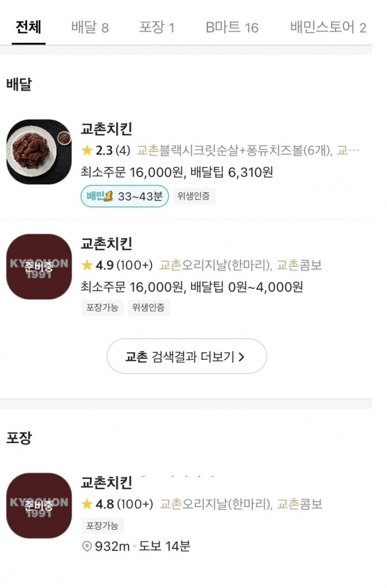Image resolution: width=387 pixels, height=588 pixels.
Task: Open the B마트 16 tab
Action: [x=232, y=27]
